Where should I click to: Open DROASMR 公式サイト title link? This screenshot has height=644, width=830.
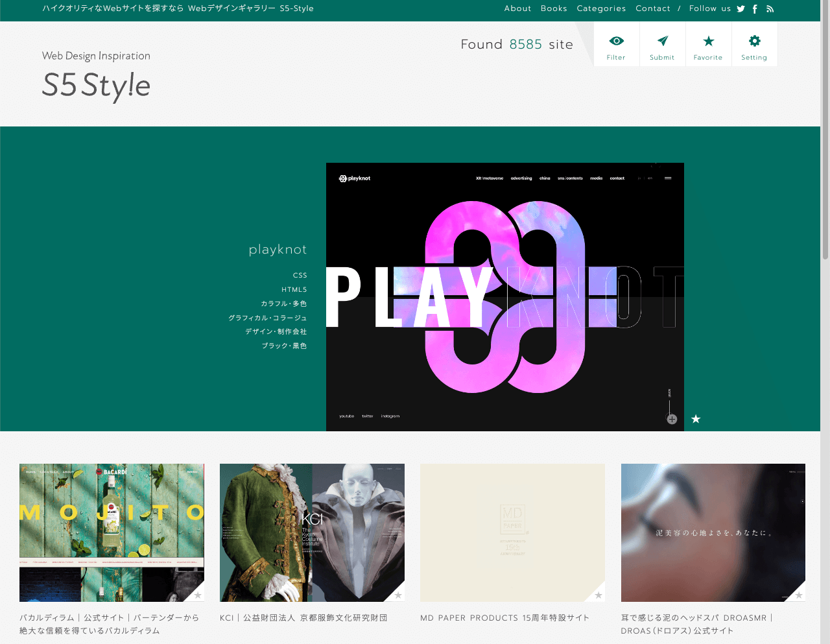click(x=697, y=624)
